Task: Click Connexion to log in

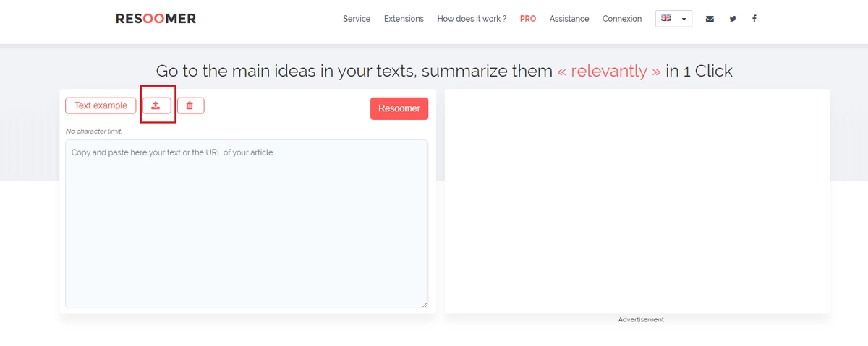Action: (622, 19)
